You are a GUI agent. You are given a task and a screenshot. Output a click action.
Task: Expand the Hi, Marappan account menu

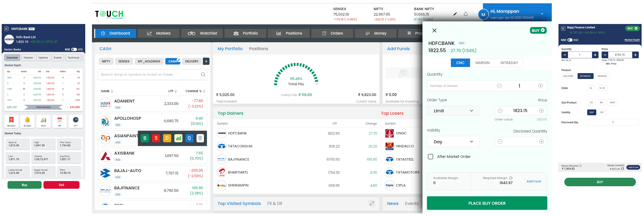[542, 14]
